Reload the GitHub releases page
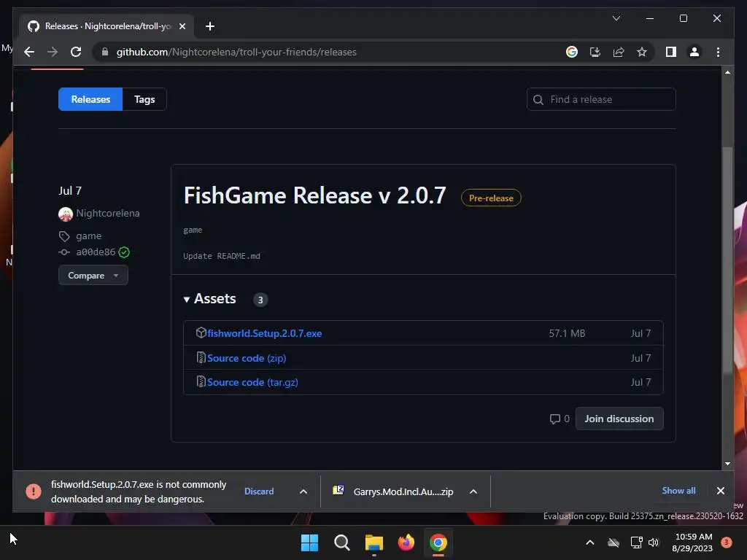747x560 pixels. [76, 52]
